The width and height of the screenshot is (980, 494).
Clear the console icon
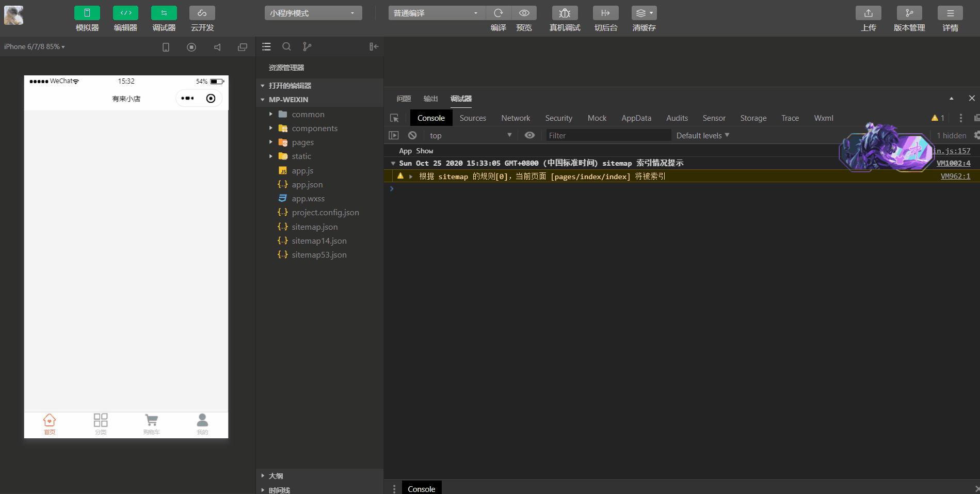[412, 135]
